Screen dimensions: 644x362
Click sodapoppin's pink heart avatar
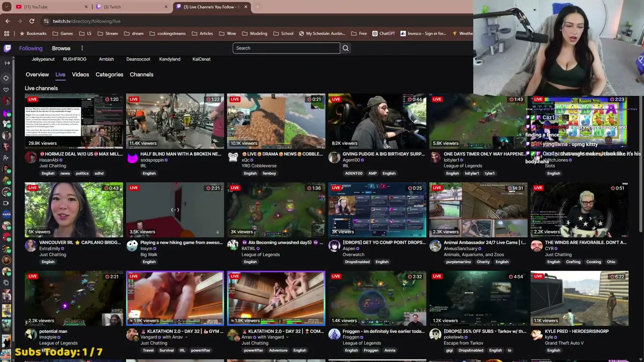click(132, 158)
